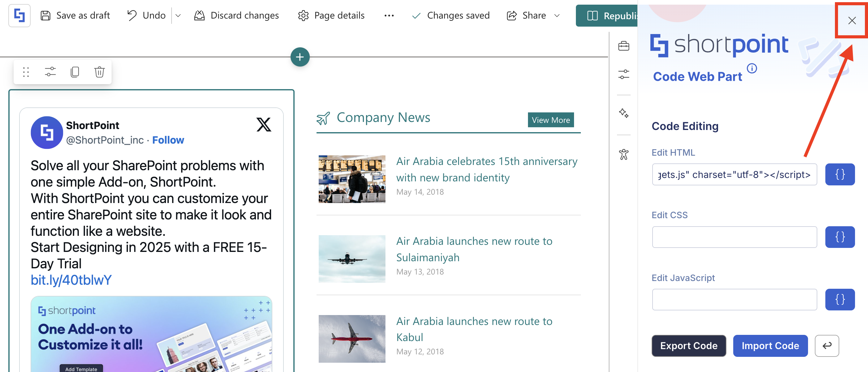Click the Edit JavaScript input field
This screenshot has width=868, height=372.
(734, 300)
